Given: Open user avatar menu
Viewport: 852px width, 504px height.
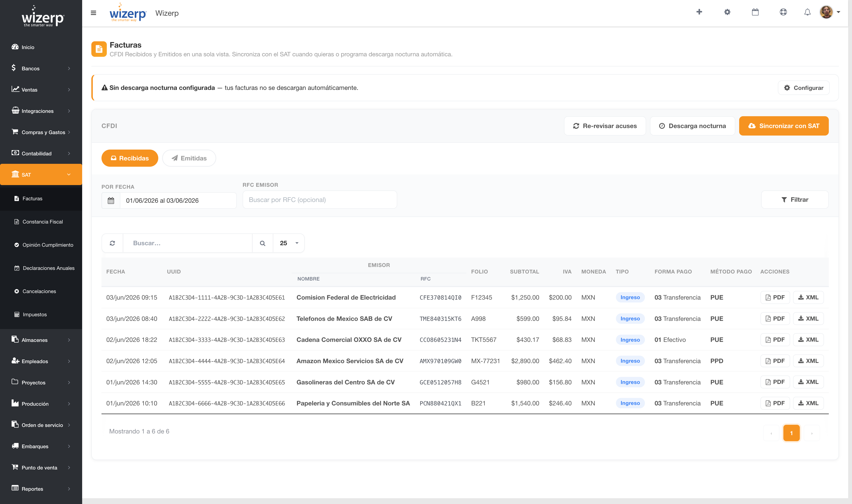Looking at the screenshot, I should coord(830,12).
